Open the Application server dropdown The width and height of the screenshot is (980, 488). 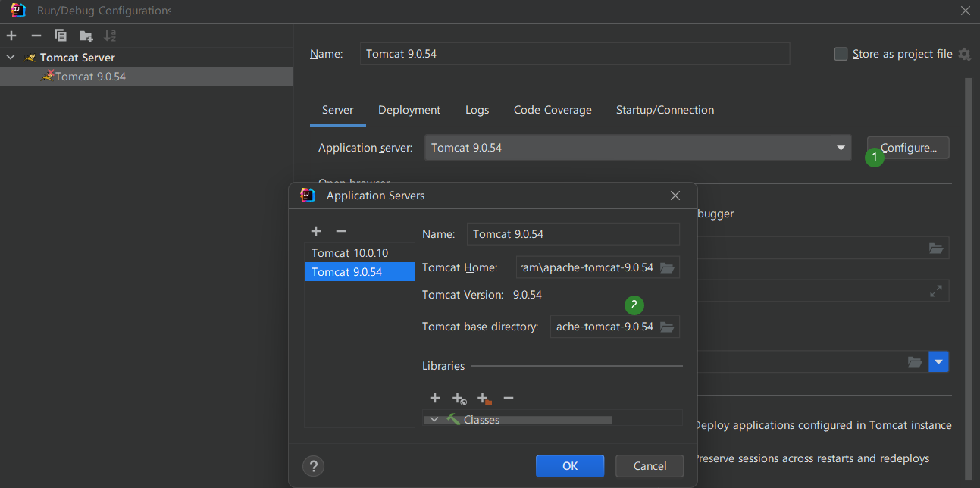[639, 148]
